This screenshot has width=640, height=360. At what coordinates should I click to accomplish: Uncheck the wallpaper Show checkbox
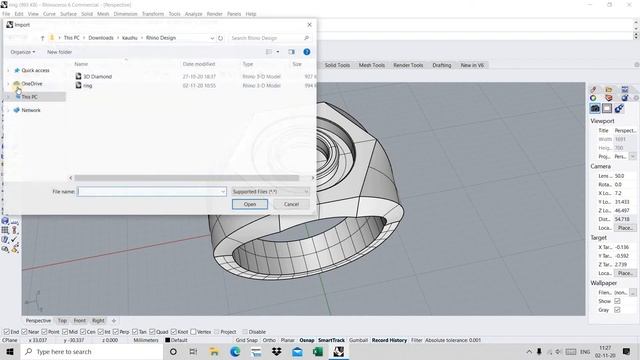(617, 301)
